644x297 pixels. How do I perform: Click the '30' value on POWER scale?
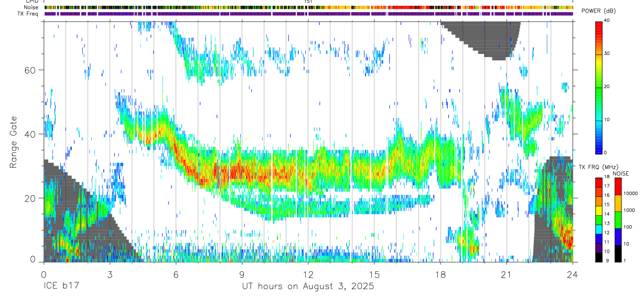click(x=607, y=54)
